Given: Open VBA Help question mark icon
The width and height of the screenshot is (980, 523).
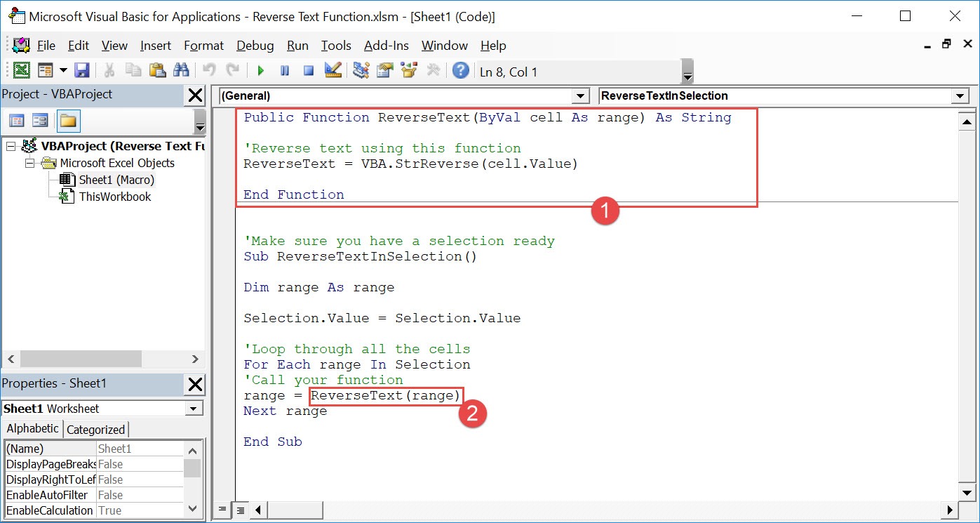Looking at the screenshot, I should coord(461,70).
